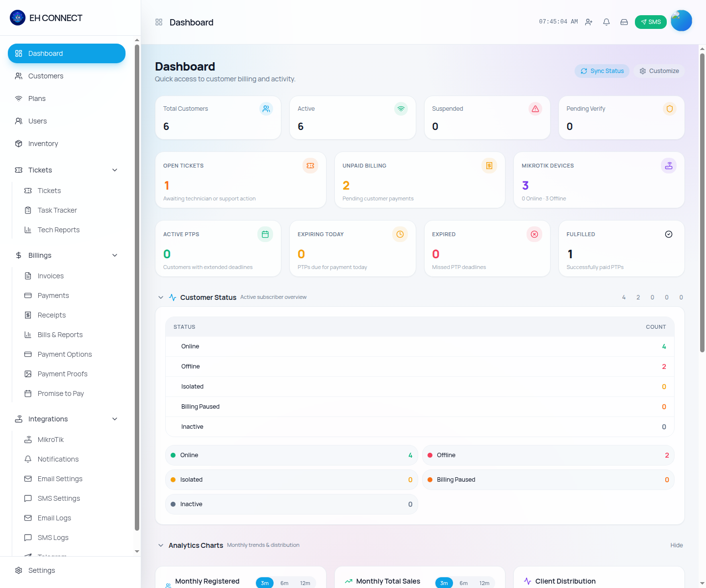The height and width of the screenshot is (588, 706).
Task: Click the Promise to Pay calendar icon
Action: pyautogui.click(x=28, y=393)
